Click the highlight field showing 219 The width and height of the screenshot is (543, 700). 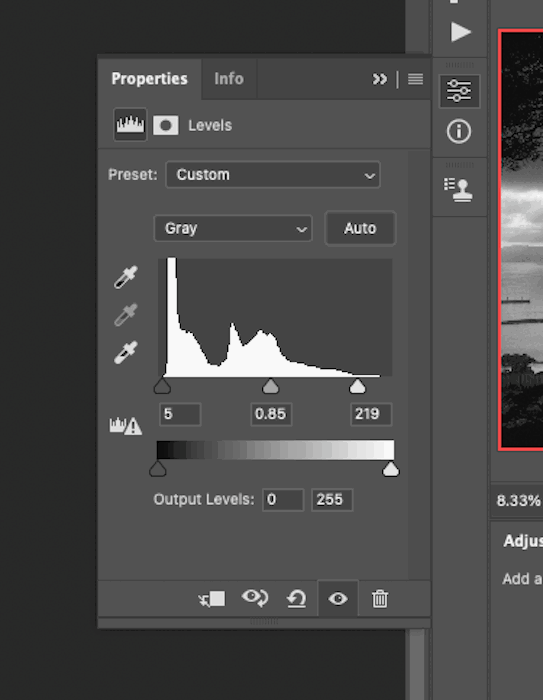click(x=371, y=414)
